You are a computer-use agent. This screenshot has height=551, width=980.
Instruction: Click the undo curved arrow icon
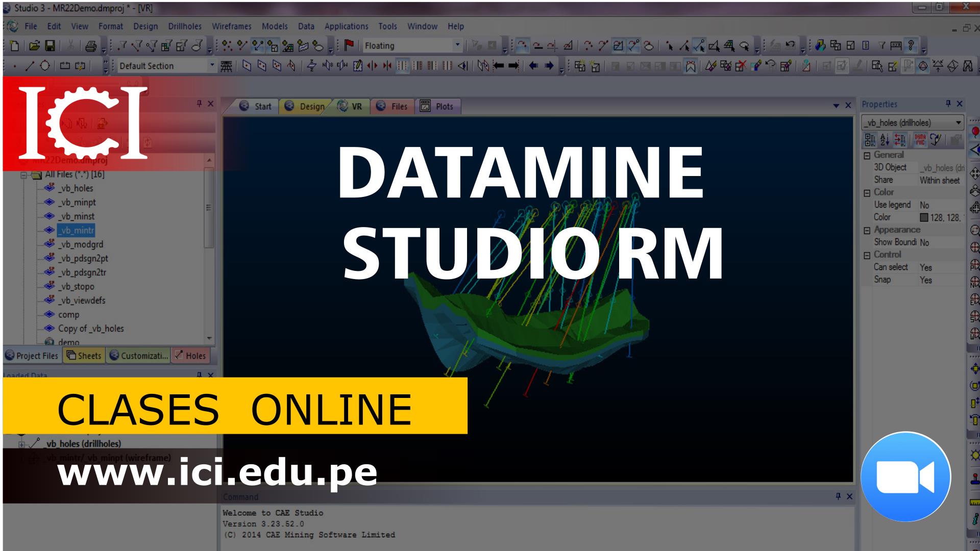(x=790, y=45)
